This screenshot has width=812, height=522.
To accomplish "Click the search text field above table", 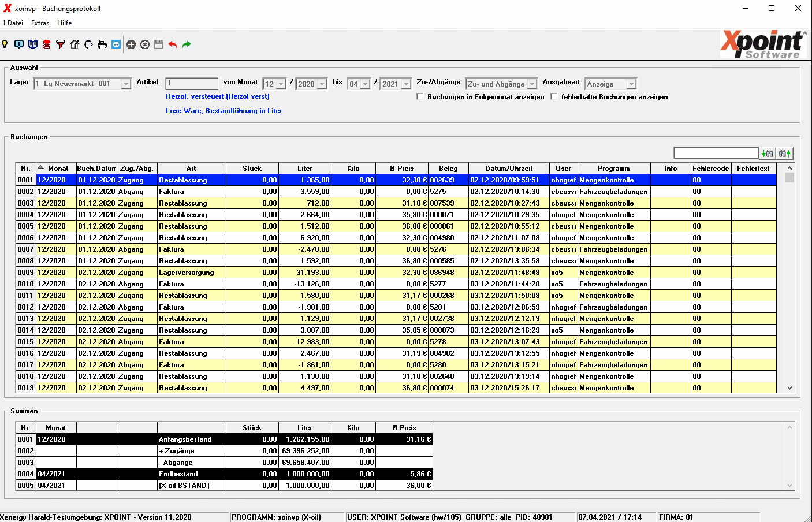I will pos(716,153).
